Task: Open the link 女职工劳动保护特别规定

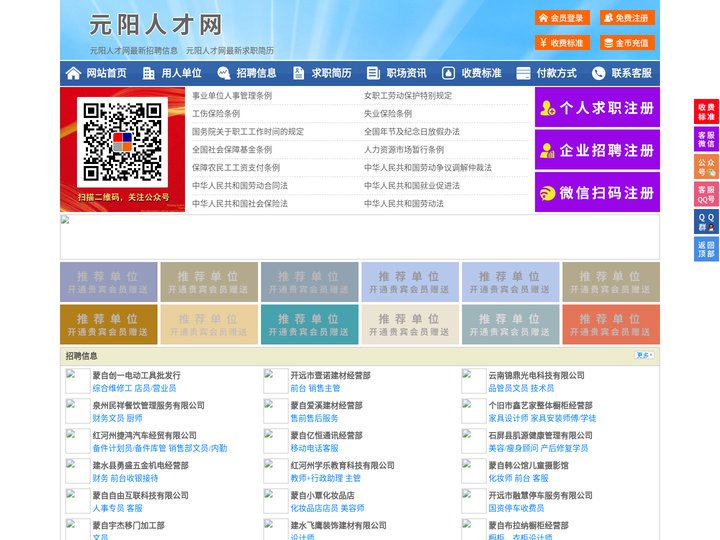Action: 408,96
